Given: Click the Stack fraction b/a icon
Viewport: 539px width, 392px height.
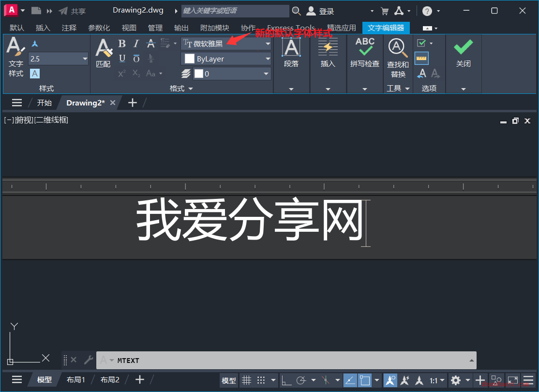Looking at the screenshot, I should (150, 59).
